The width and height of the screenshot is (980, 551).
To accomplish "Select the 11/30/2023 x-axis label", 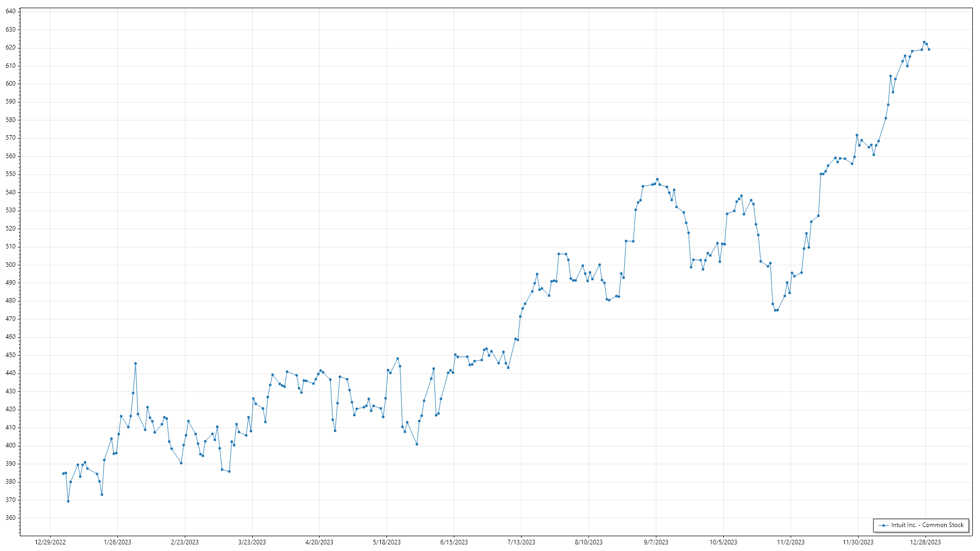I will click(858, 542).
